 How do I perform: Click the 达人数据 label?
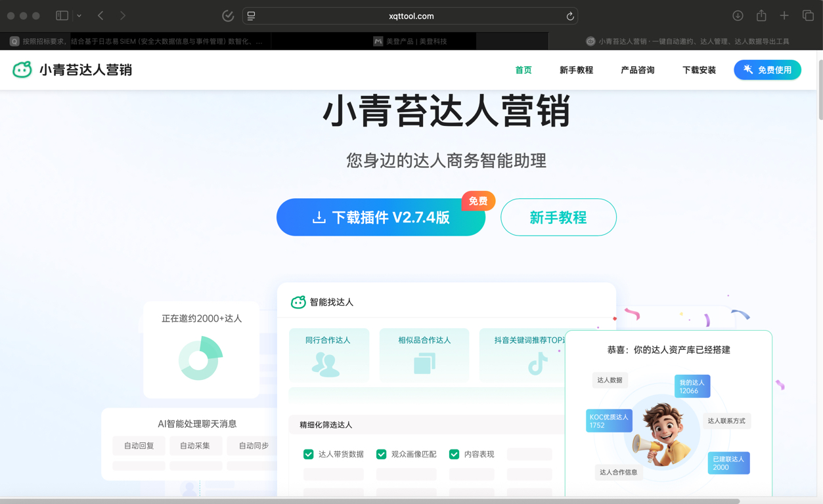(610, 380)
